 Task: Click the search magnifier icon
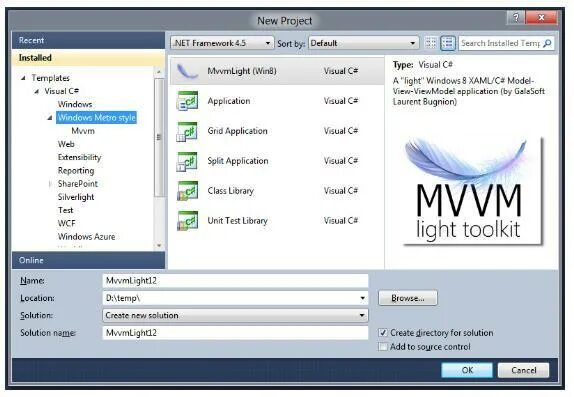[x=547, y=43]
